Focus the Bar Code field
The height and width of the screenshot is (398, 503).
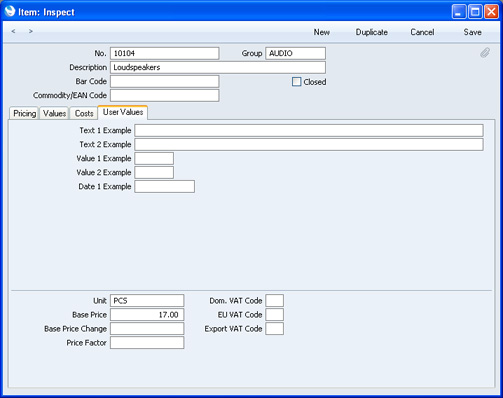click(165, 81)
